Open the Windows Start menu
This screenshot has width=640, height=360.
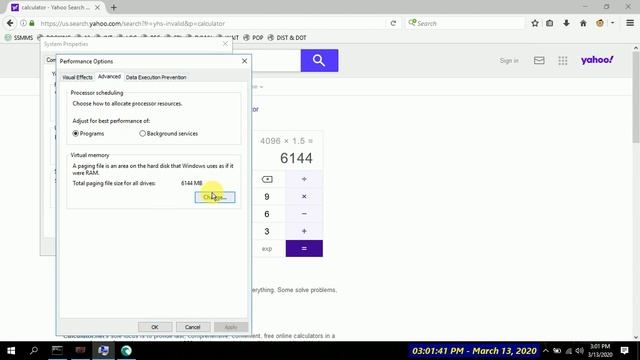pyautogui.click(x=11, y=351)
